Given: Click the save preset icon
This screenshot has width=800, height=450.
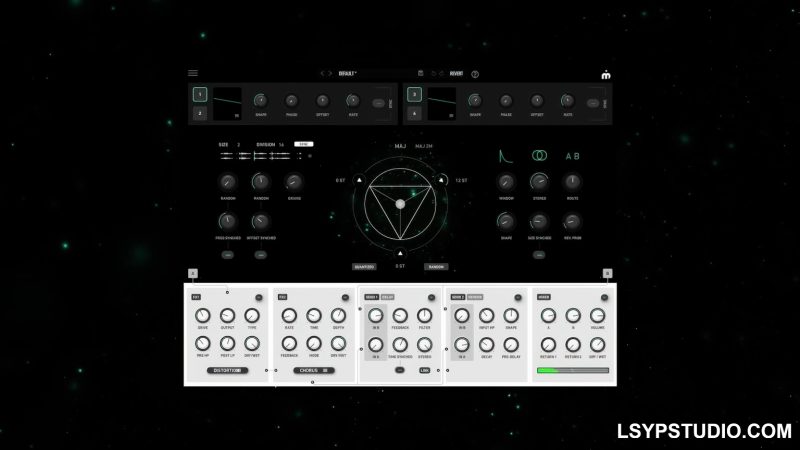Looking at the screenshot, I should pos(421,73).
